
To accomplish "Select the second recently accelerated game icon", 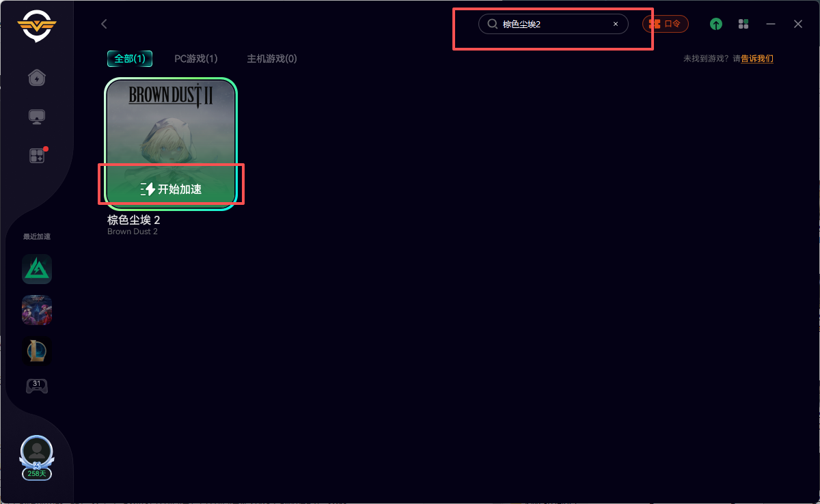I will point(37,310).
